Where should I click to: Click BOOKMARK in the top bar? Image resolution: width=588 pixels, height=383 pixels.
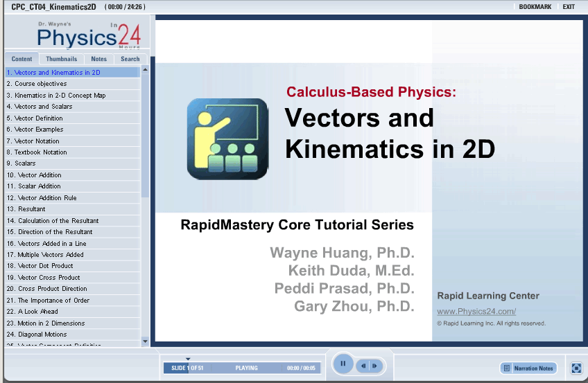[x=535, y=6]
